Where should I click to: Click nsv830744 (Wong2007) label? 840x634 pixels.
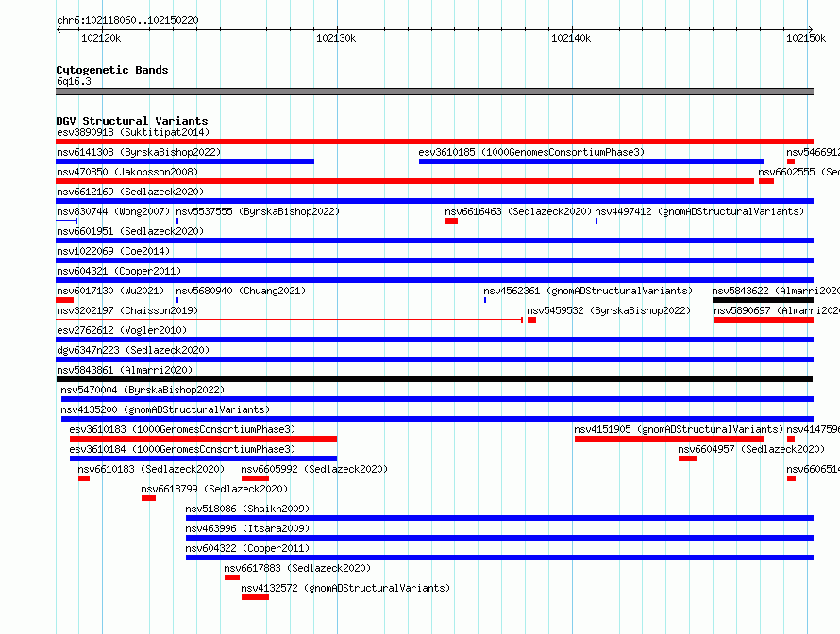(113, 211)
